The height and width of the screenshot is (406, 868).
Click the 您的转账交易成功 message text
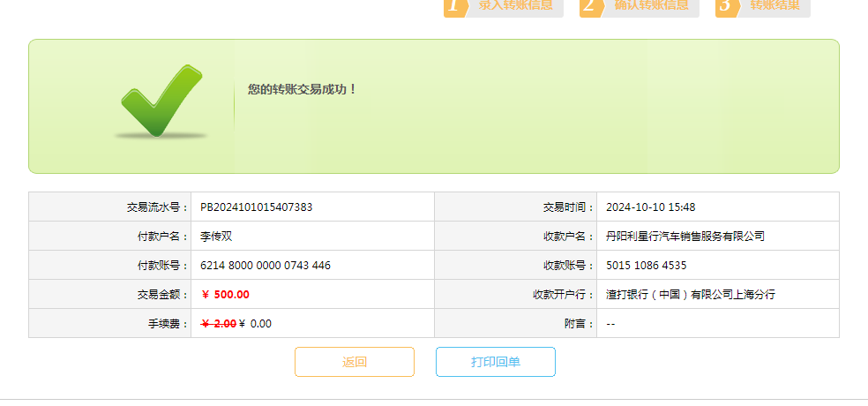302,89
